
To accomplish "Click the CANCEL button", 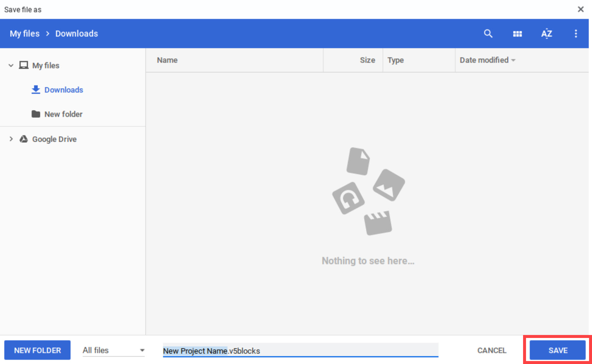I will (491, 350).
